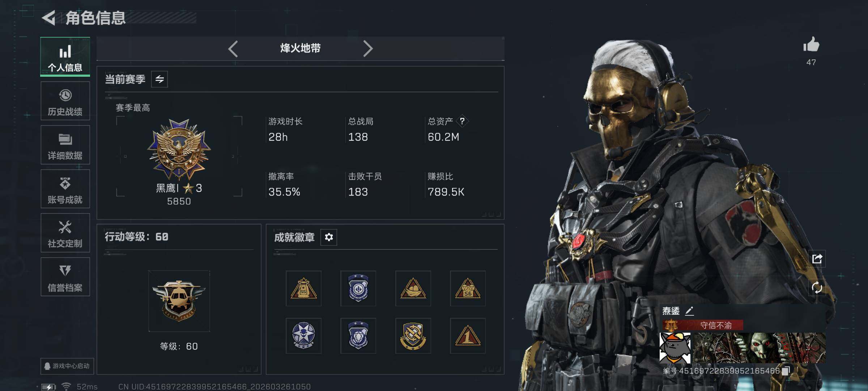Select the helicopter level 60 badge
The width and height of the screenshot is (868, 391).
179,301
